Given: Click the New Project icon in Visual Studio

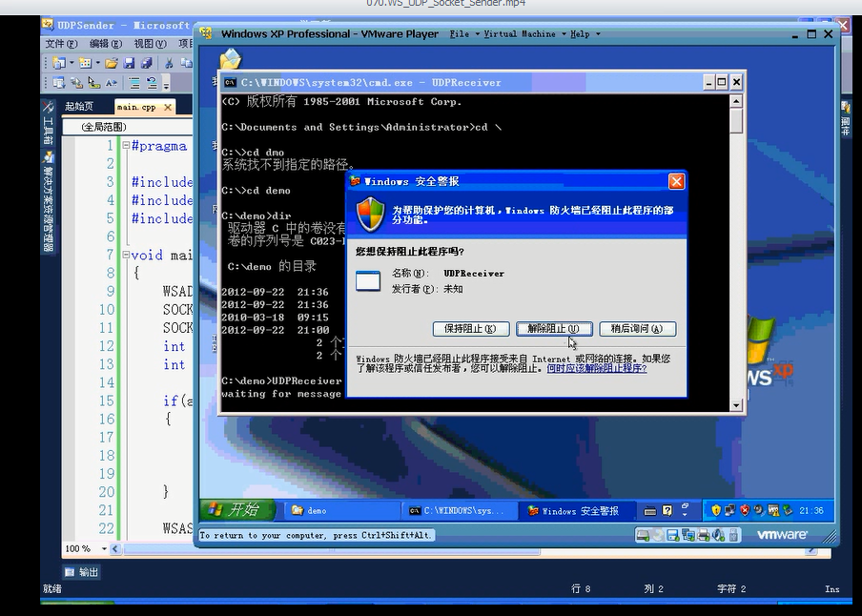Looking at the screenshot, I should [58, 63].
